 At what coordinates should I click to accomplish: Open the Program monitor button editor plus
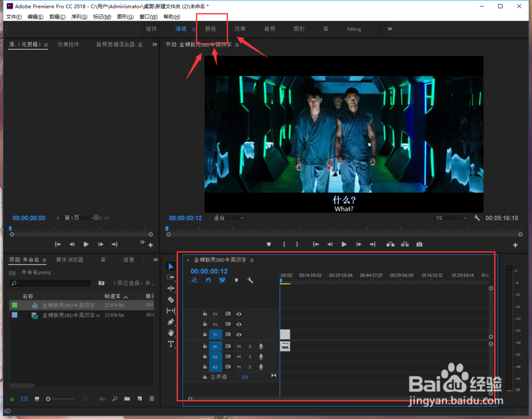click(x=515, y=245)
